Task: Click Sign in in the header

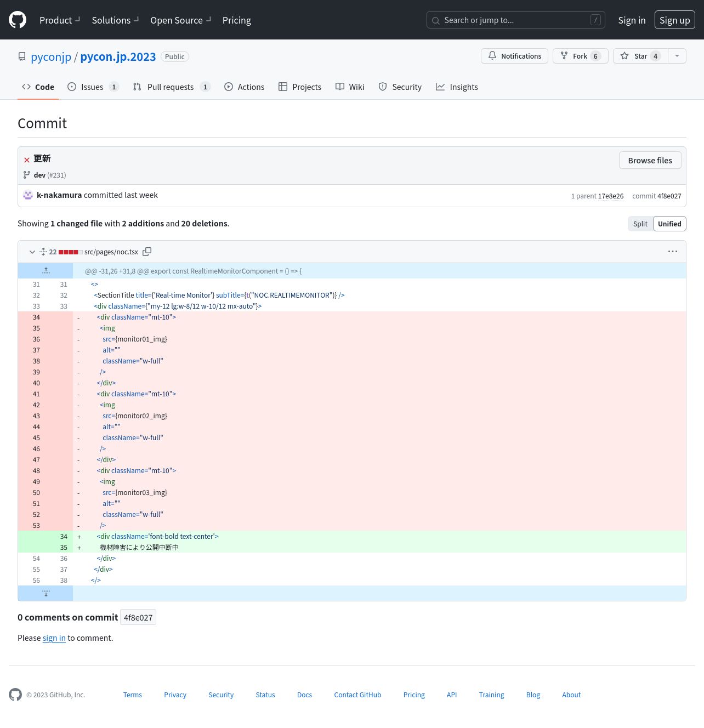Action: [632, 20]
